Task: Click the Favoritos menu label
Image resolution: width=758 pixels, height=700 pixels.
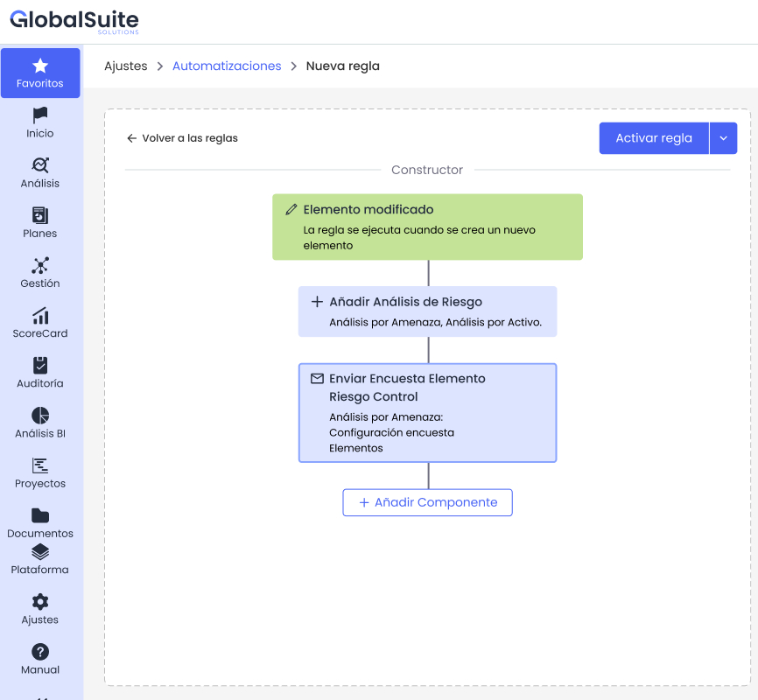Action: (x=40, y=84)
